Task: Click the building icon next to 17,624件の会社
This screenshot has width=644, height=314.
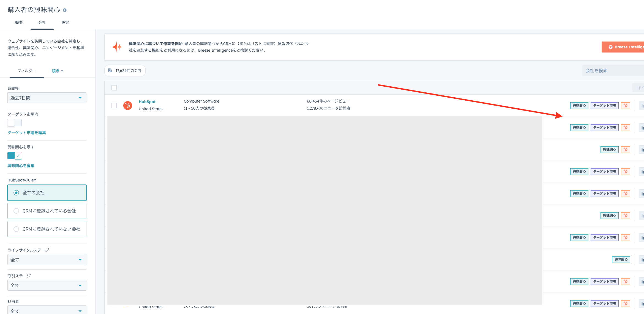Action: tap(110, 71)
